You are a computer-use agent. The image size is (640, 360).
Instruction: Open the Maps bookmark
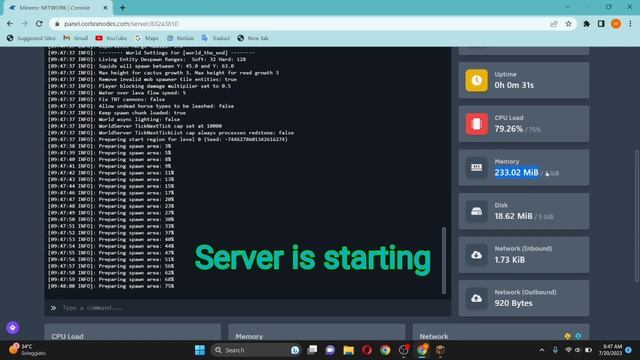point(147,38)
